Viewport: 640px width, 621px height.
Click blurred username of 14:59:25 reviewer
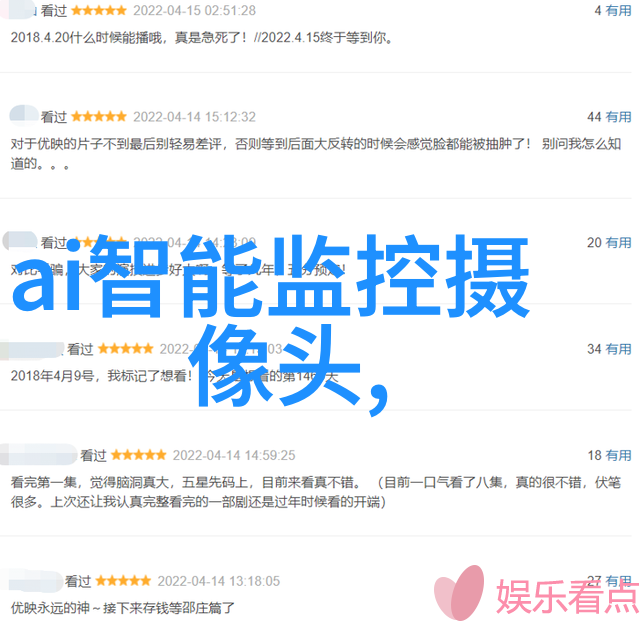[x=38, y=454]
